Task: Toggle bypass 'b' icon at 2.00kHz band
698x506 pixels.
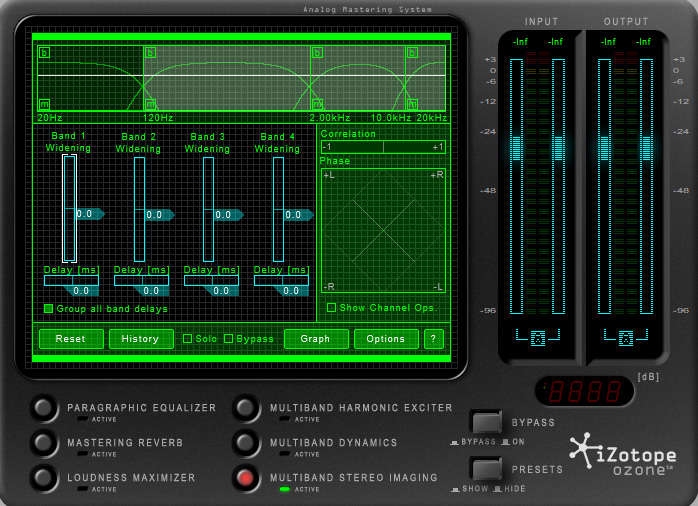Action: click(317, 53)
